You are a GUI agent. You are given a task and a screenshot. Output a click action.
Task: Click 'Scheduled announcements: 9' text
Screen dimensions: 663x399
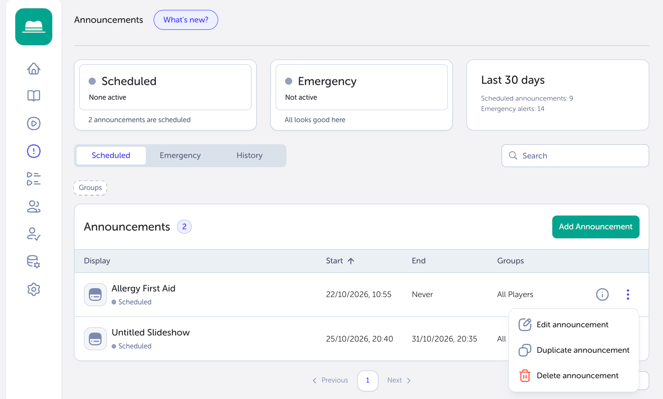tap(527, 98)
